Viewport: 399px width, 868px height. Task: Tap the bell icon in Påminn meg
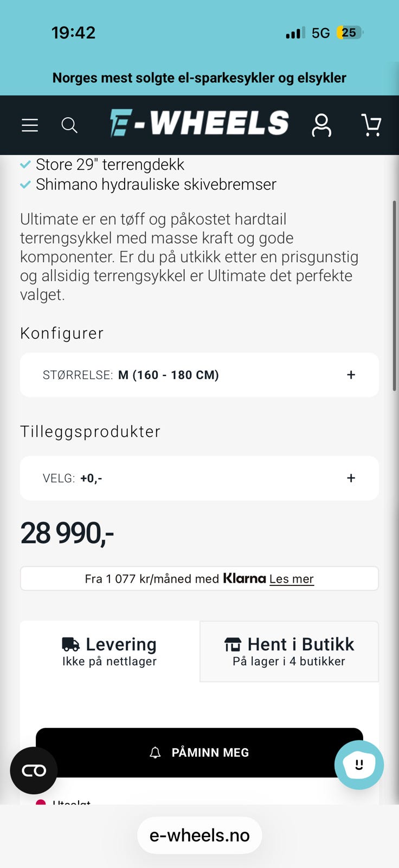156,752
